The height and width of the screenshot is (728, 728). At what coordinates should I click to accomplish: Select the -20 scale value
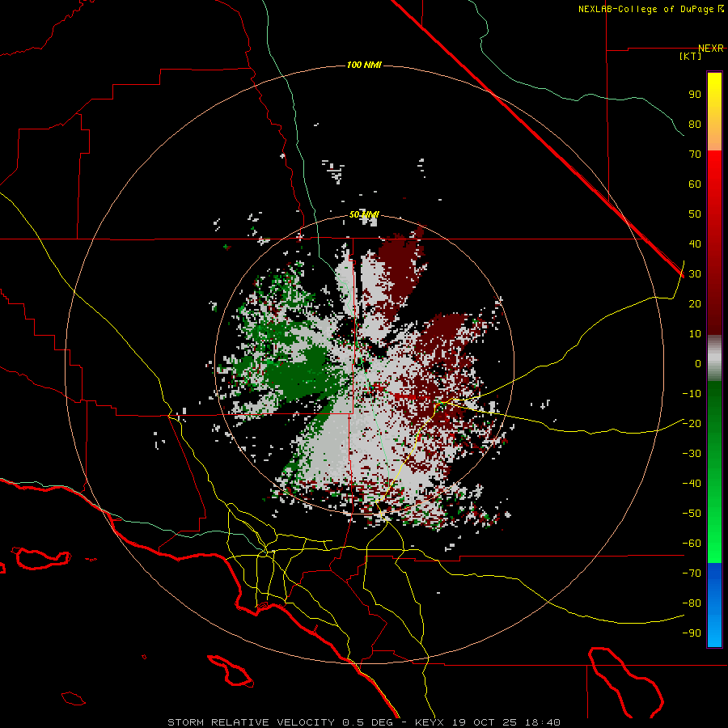pos(692,424)
